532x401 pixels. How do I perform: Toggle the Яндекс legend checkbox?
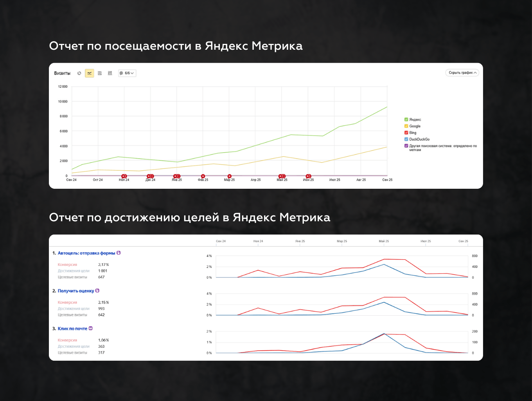[x=406, y=119]
